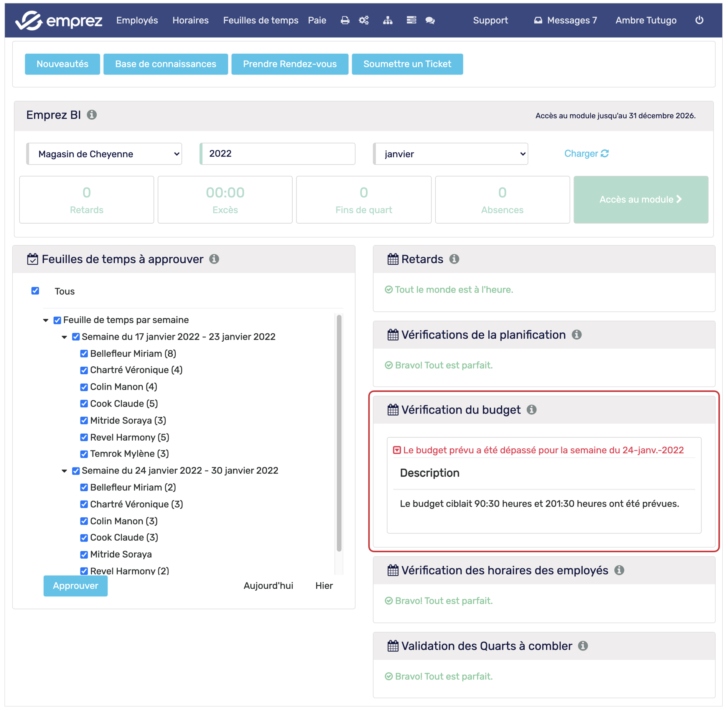728x711 pixels.
Task: Show info for Emprez BI
Action: [92, 115]
